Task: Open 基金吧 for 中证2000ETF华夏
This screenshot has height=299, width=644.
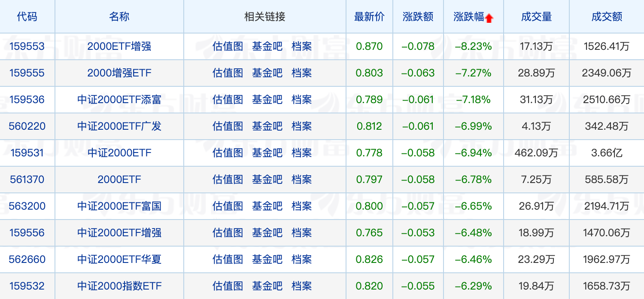Action: click(x=267, y=259)
